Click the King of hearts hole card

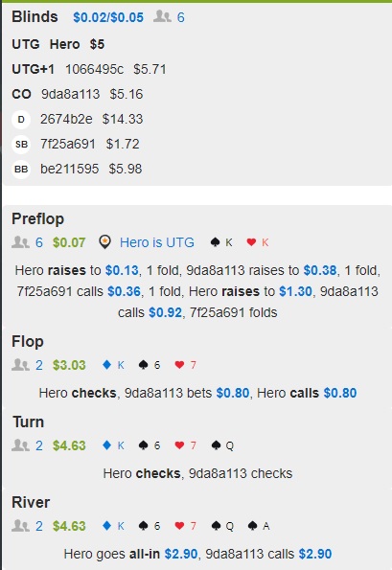pos(258,242)
